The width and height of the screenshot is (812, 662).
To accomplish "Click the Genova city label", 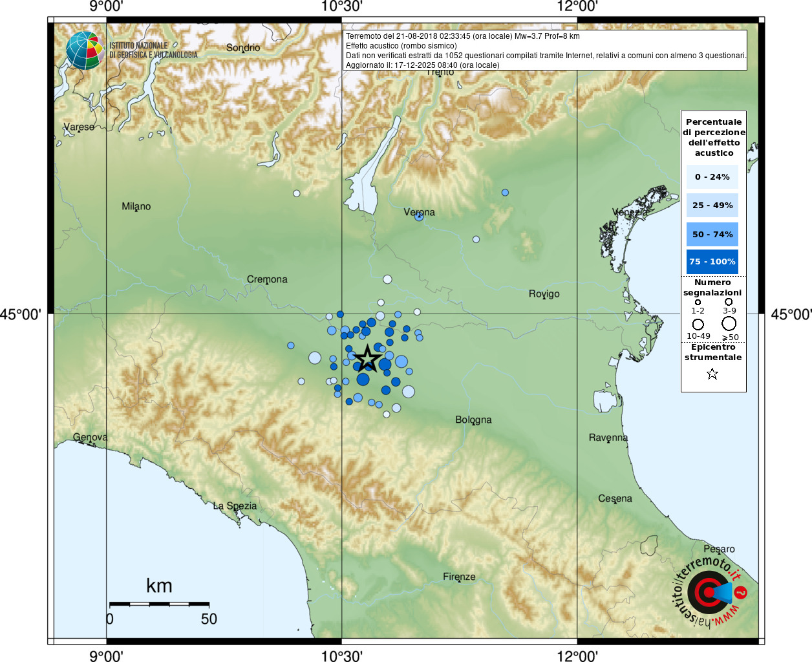I will [x=90, y=438].
